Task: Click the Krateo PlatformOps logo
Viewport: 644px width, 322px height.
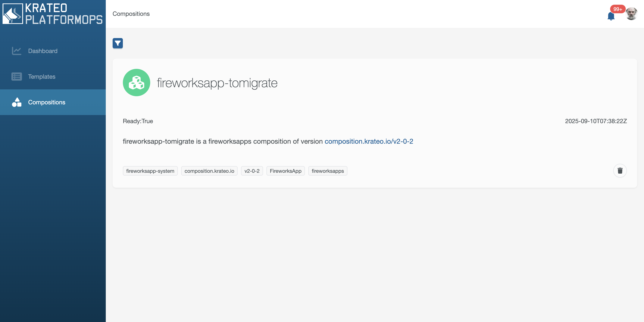Action: click(x=53, y=14)
